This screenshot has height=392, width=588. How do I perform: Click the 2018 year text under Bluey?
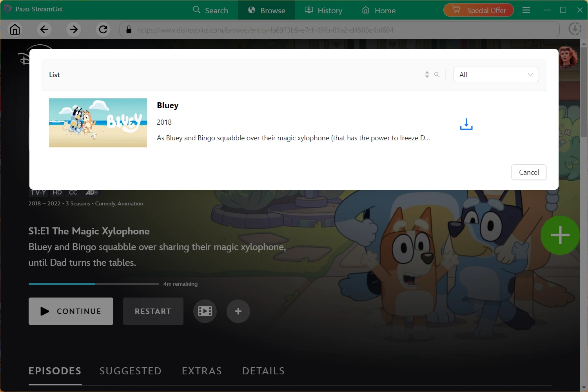[164, 122]
